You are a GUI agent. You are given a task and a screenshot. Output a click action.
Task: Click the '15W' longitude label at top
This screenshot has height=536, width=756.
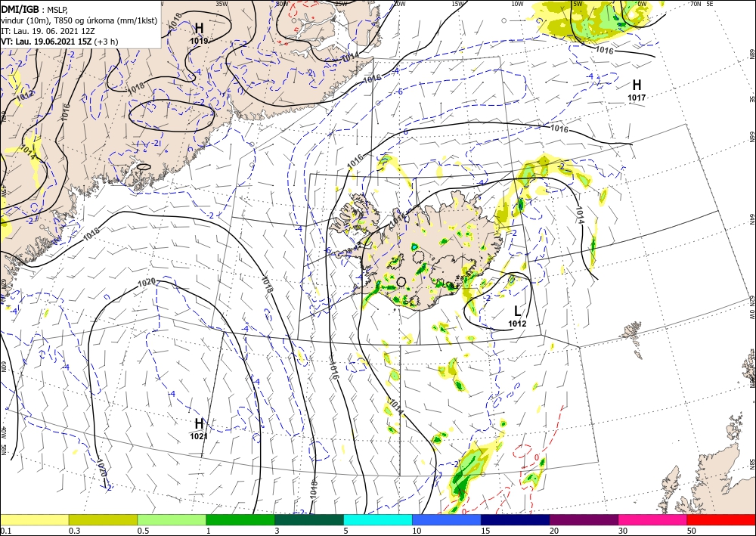click(x=459, y=4)
